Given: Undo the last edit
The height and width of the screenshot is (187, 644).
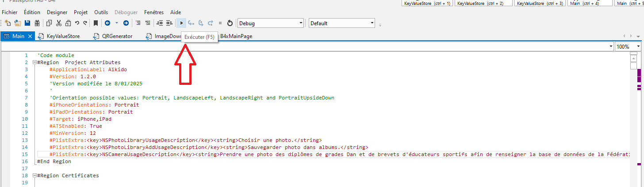Looking at the screenshot, I should [x=77, y=23].
